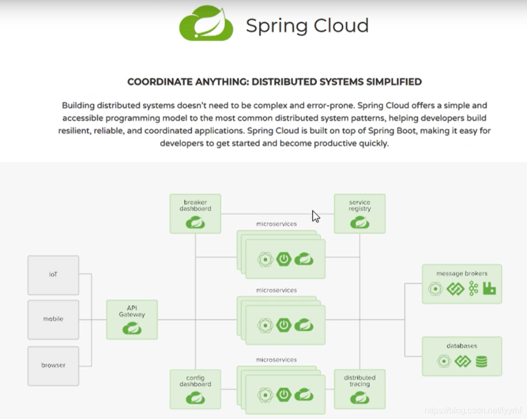Click the RabbitMQ icon in message brokers

click(x=489, y=288)
